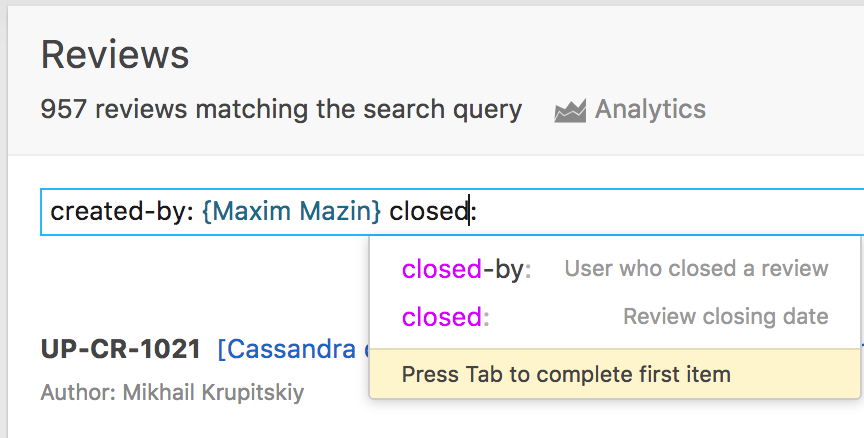The image size is (864, 438).
Task: Select the closed: suggestion item
Action: click(615, 317)
